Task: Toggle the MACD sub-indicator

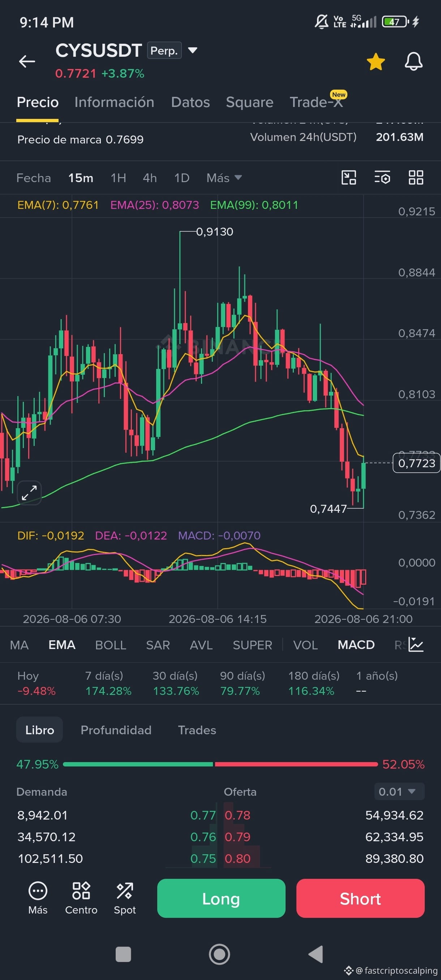Action: [x=356, y=645]
